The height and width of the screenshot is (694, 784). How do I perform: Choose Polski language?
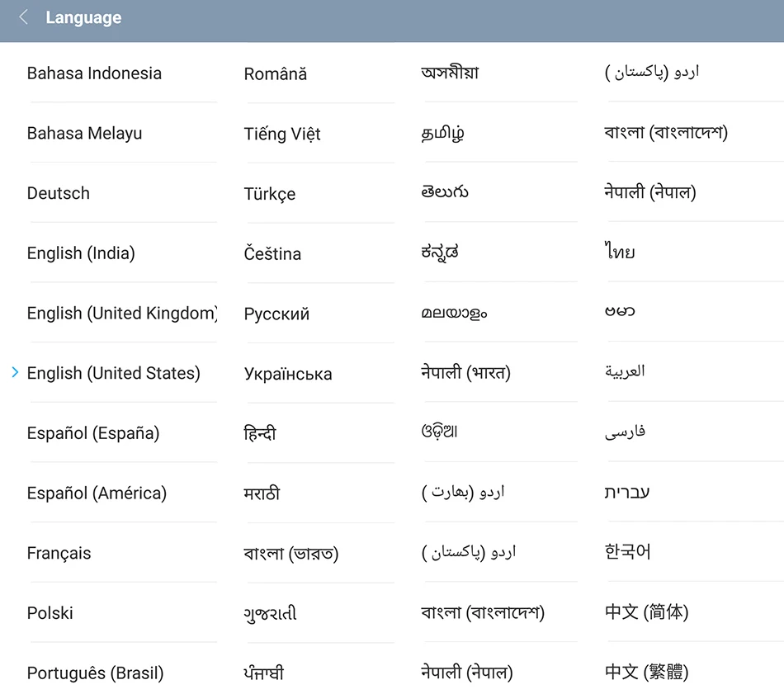[x=50, y=613]
